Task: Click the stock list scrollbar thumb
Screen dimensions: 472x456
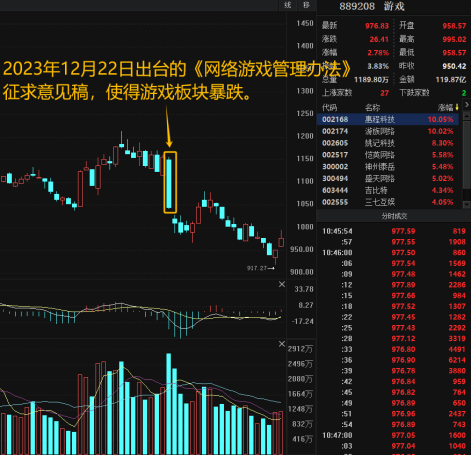Action: point(467,155)
